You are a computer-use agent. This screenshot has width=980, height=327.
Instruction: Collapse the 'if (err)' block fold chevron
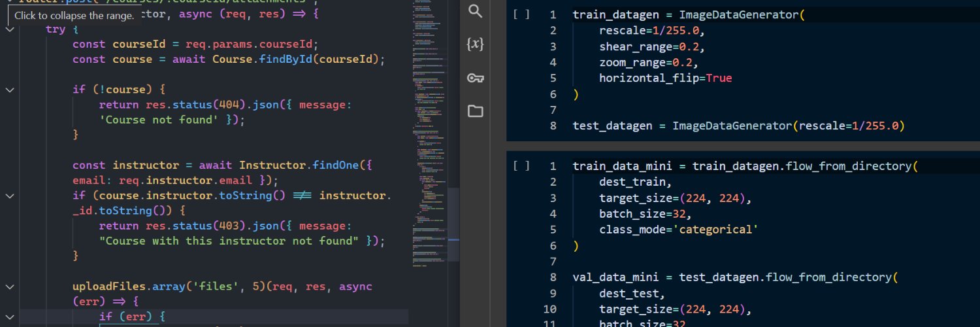tap(10, 317)
